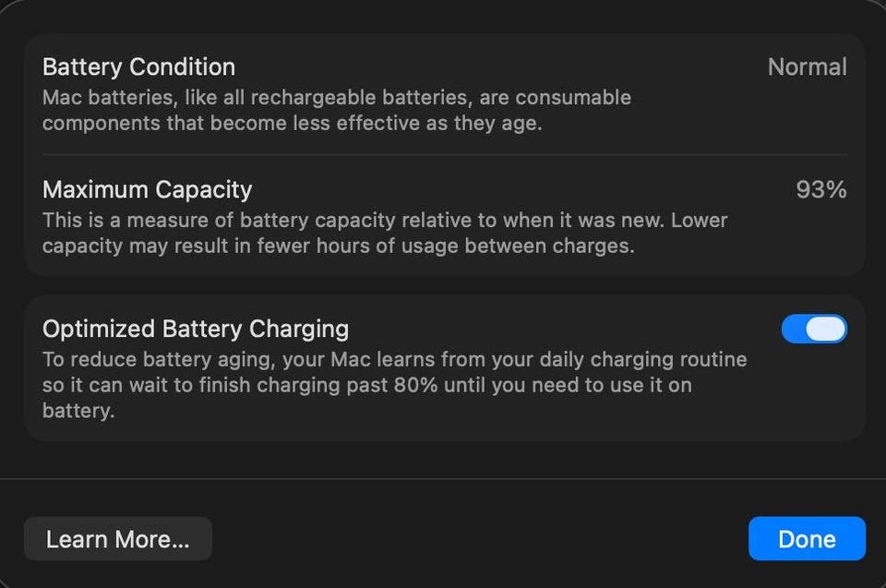Click the divider between Battery Condition and Maximum Capacity
886x588 pixels.
point(443,155)
